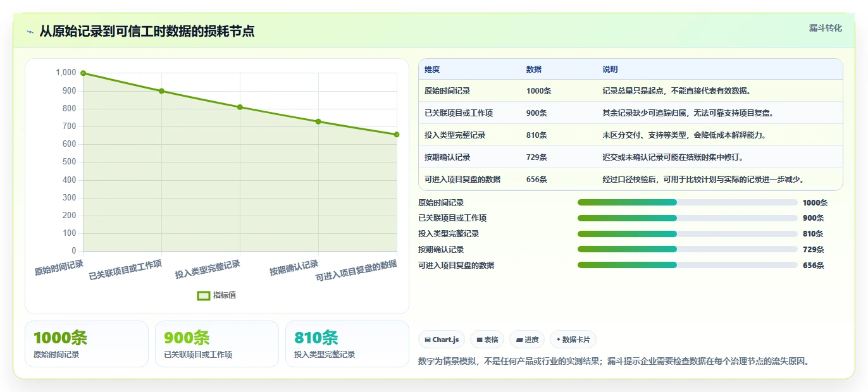This screenshot has height=392, width=868.
Task: Click the footnote beginning 数字为情景模拟
Action: click(614, 362)
